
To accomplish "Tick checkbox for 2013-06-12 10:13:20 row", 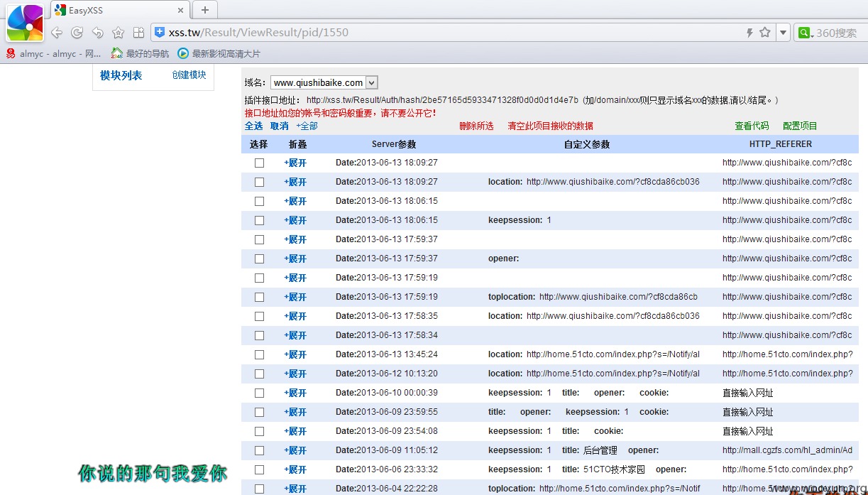I will (259, 374).
